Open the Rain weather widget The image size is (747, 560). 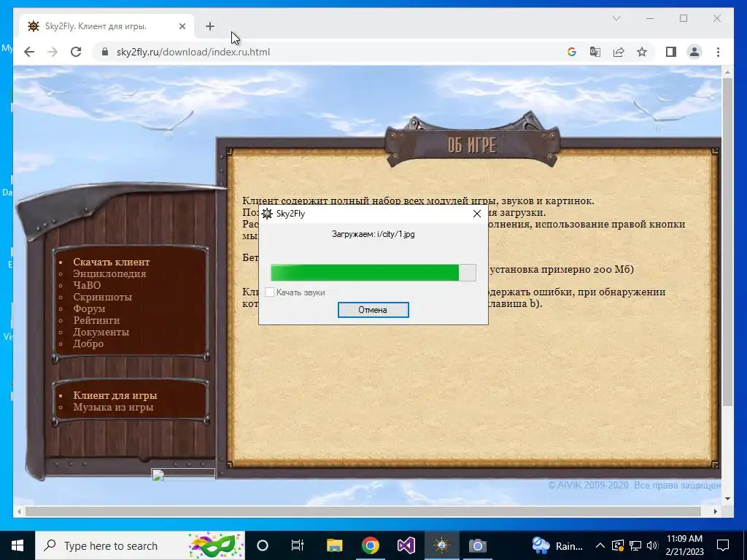pyautogui.click(x=557, y=545)
